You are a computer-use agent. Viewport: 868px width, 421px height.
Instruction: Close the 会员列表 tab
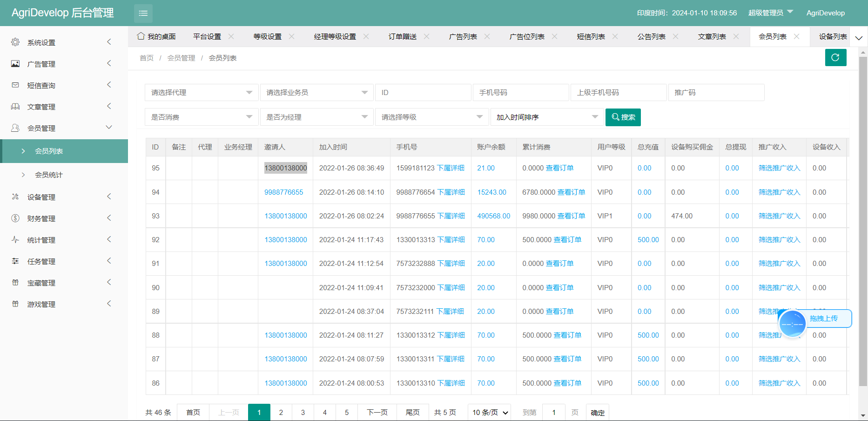coord(796,36)
